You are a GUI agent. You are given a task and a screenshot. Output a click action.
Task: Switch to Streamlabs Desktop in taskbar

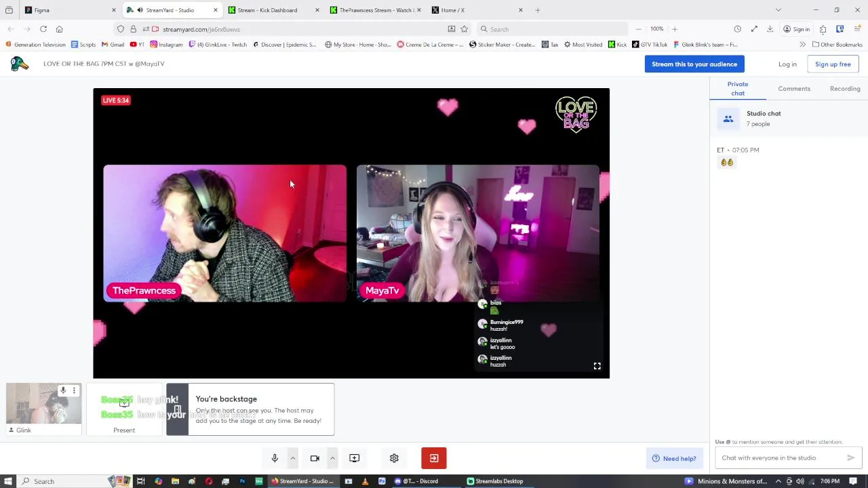(498, 481)
